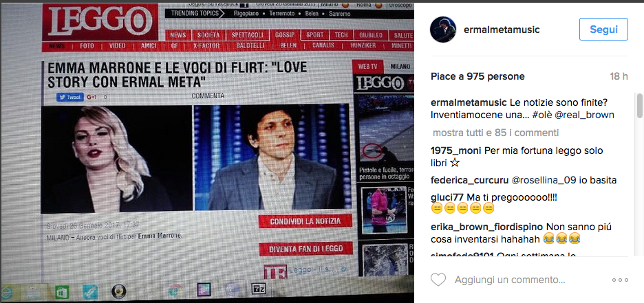Like the post with heart icon
Screen dimensions: 644x303
(438, 280)
